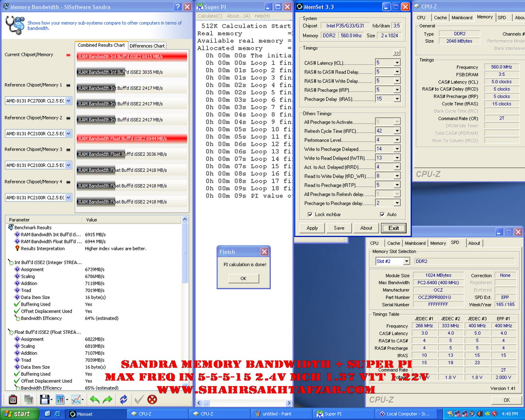Open the Calculate(C) menu in Super PI
The height and width of the screenshot is (420, 525).
(x=210, y=16)
